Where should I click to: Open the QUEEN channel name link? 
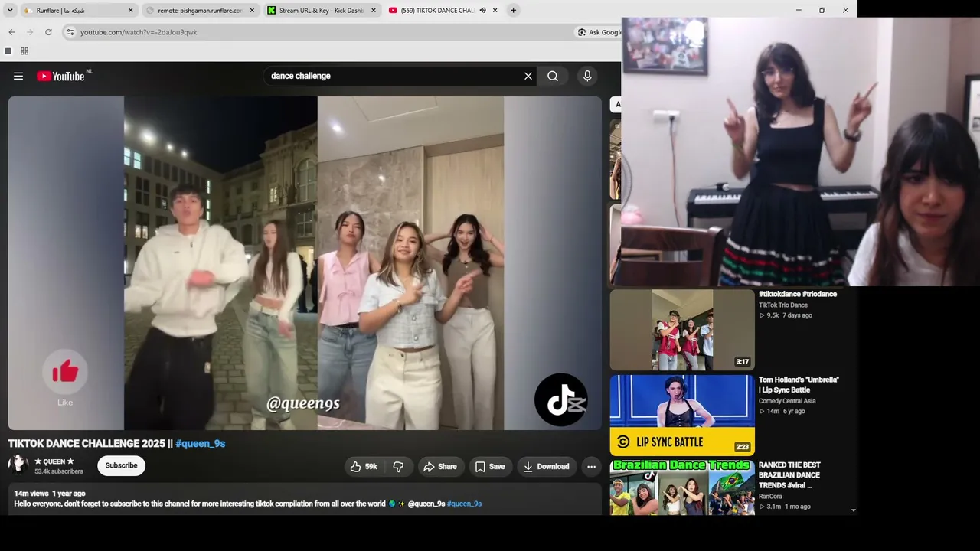click(x=54, y=461)
